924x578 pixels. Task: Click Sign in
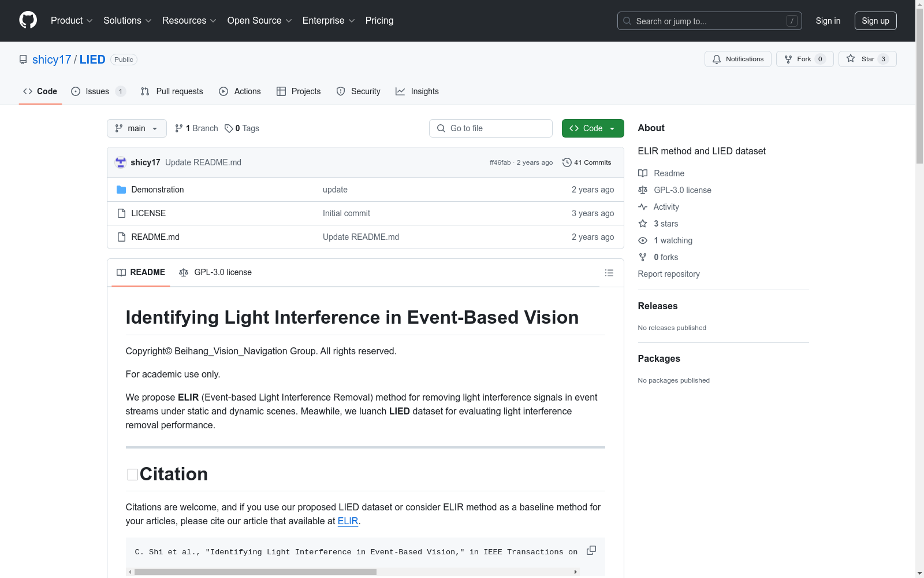tap(828, 21)
